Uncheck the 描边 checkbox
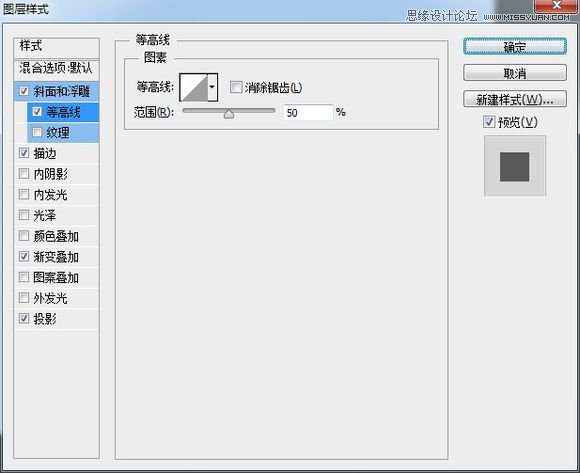This screenshot has height=473, width=580. 24,153
